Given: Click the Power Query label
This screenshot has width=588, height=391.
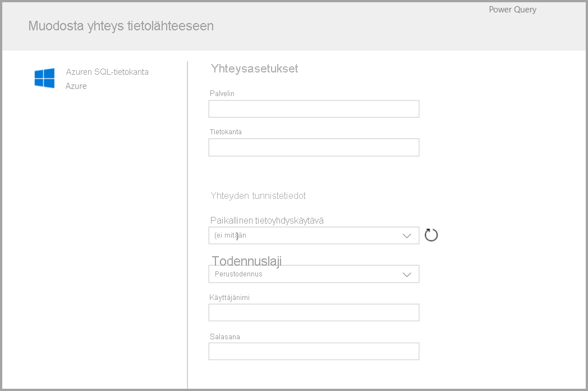Looking at the screenshot, I should coord(512,9).
